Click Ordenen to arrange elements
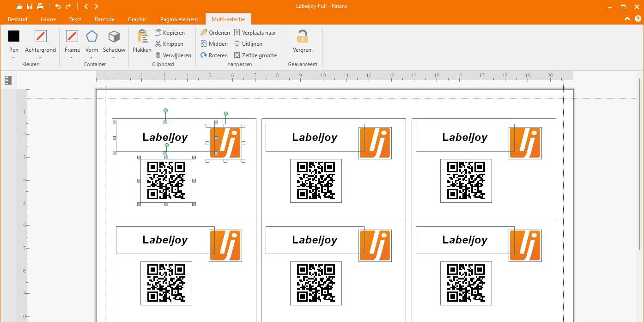This screenshot has width=644, height=322. 215,33
